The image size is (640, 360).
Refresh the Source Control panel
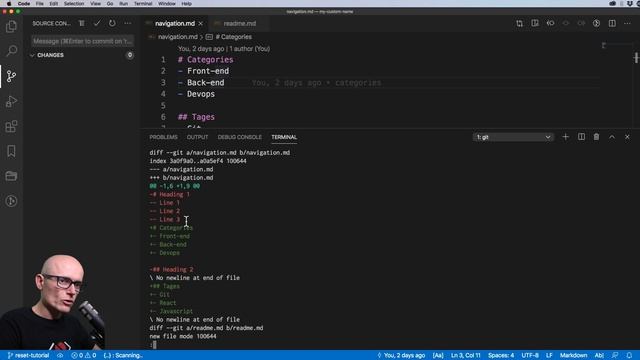click(112, 23)
